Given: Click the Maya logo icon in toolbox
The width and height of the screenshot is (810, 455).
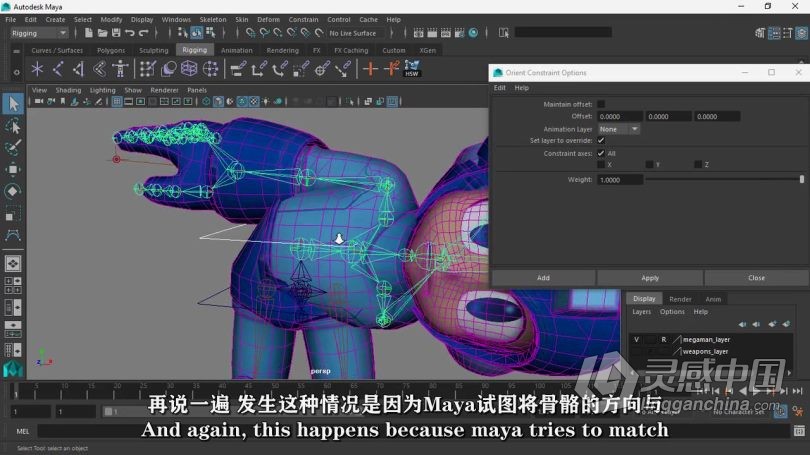Looking at the screenshot, I should click(x=13, y=369).
